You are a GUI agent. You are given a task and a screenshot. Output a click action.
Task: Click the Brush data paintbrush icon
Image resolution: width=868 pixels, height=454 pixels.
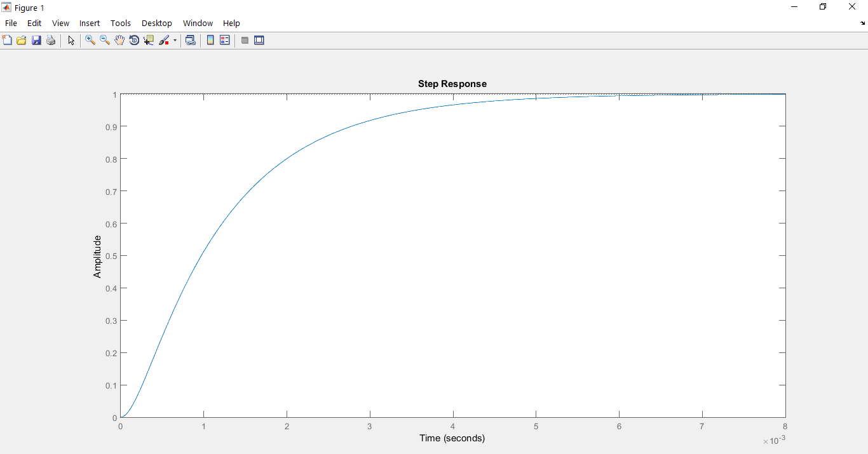pyautogui.click(x=164, y=40)
